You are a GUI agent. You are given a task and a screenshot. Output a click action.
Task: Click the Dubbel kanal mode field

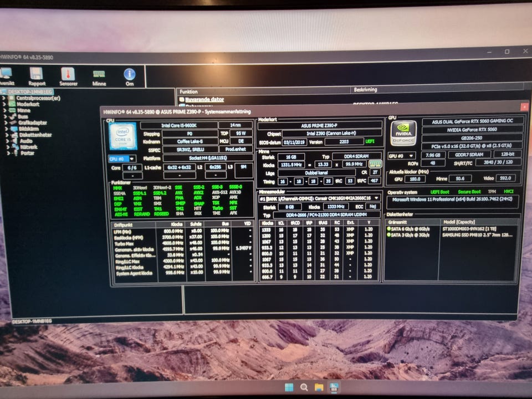pos(316,173)
